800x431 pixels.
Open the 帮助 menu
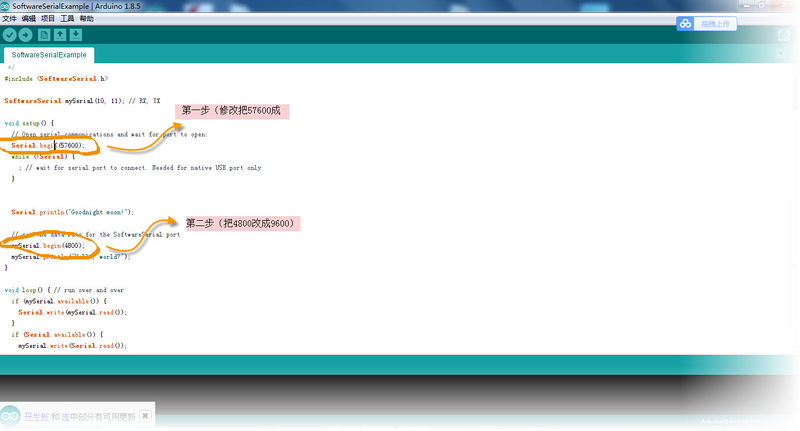point(87,19)
